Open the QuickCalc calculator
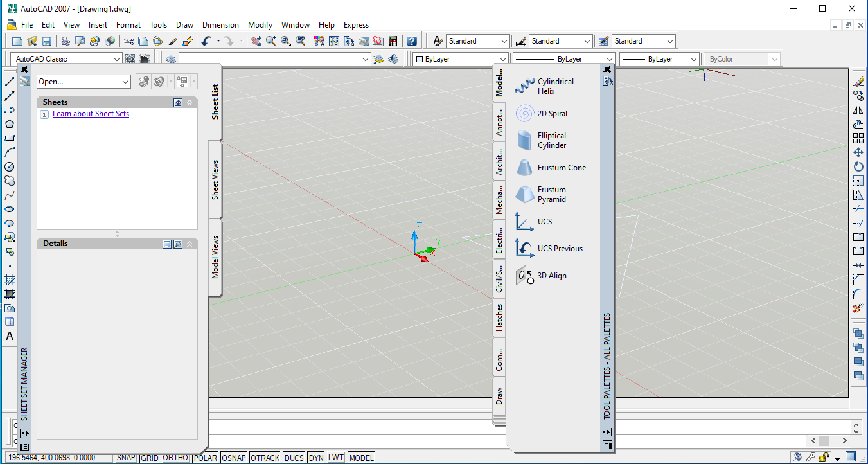The width and height of the screenshot is (868, 464). click(393, 41)
